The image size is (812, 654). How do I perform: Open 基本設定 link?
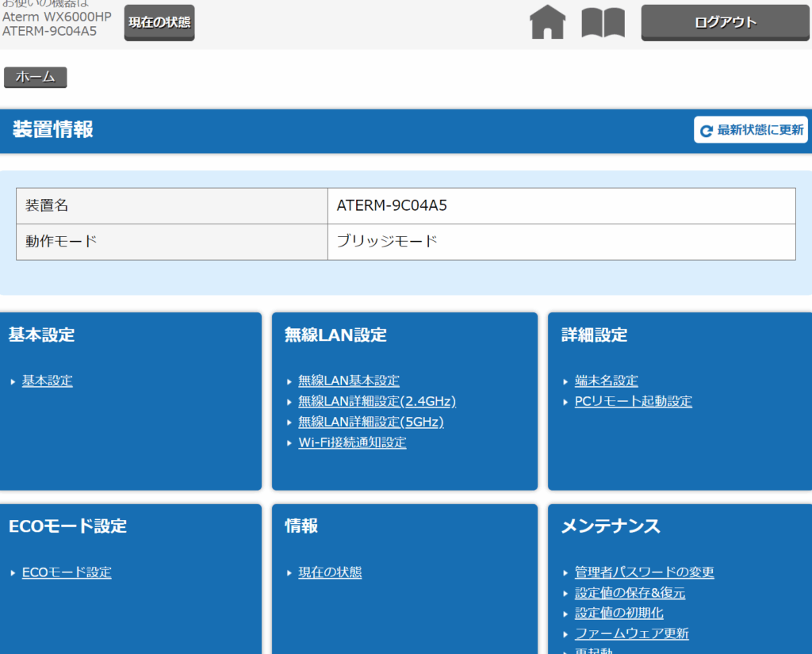pos(47,381)
